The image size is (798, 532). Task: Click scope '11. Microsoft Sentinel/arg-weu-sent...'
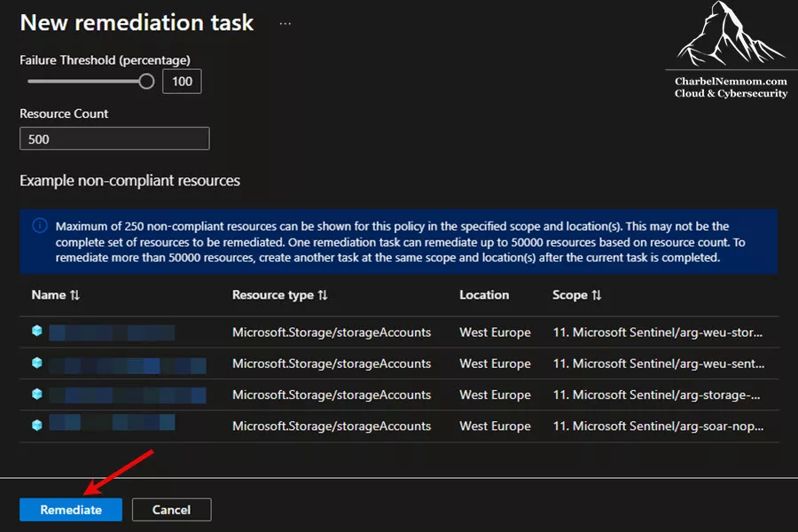click(x=659, y=364)
